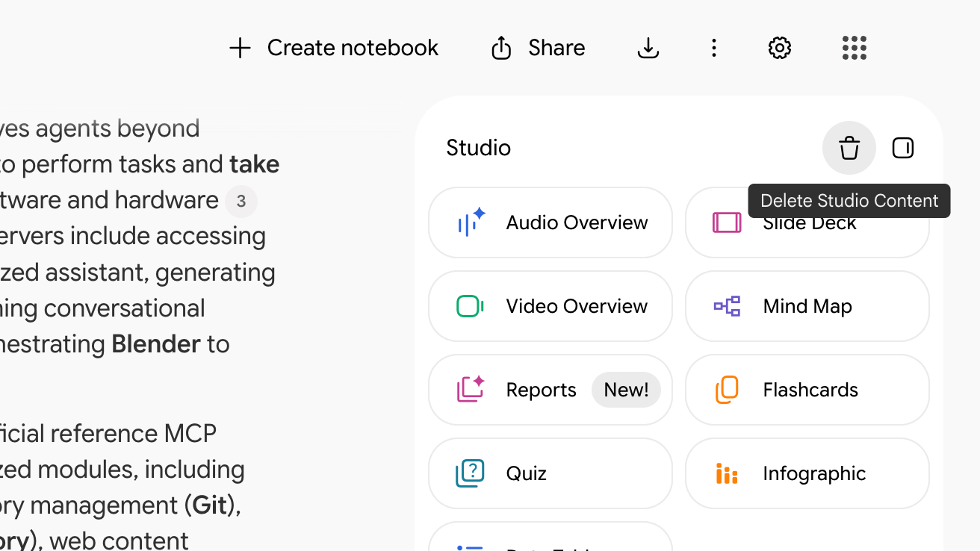Generate a Video Overview

click(551, 306)
